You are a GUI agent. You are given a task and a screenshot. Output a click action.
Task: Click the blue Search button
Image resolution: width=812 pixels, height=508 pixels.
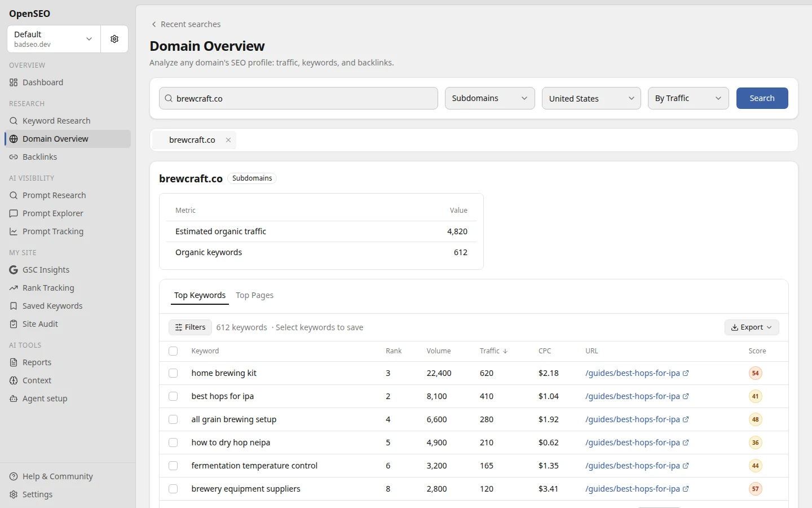762,98
